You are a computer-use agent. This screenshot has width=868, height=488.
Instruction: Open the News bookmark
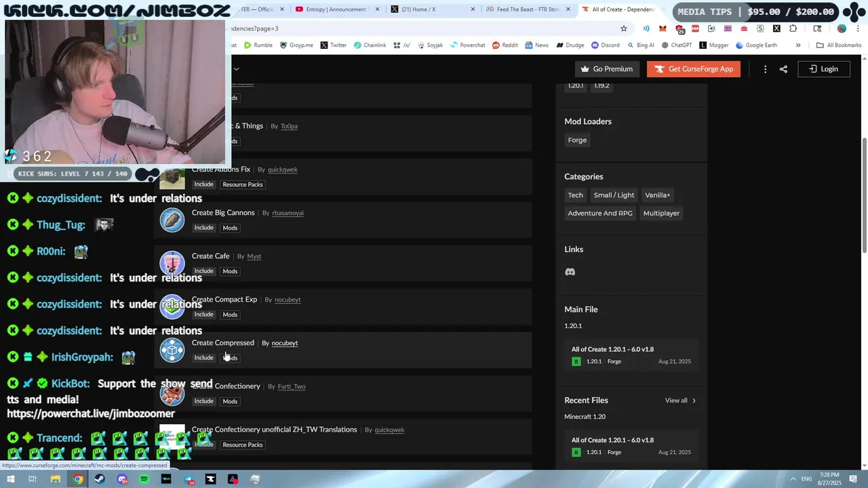coord(536,45)
